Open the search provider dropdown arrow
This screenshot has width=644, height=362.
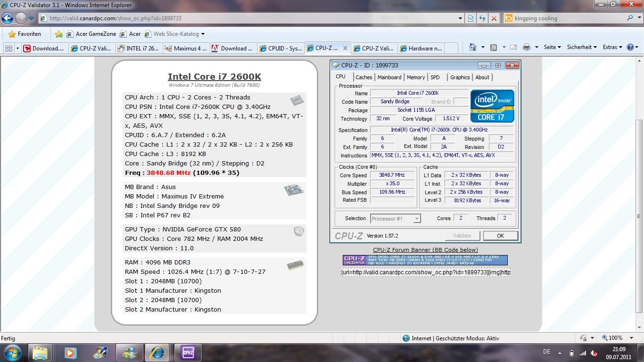(x=638, y=18)
